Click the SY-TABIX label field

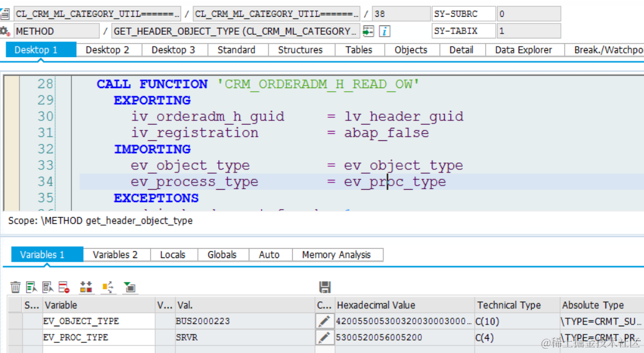[x=463, y=31]
